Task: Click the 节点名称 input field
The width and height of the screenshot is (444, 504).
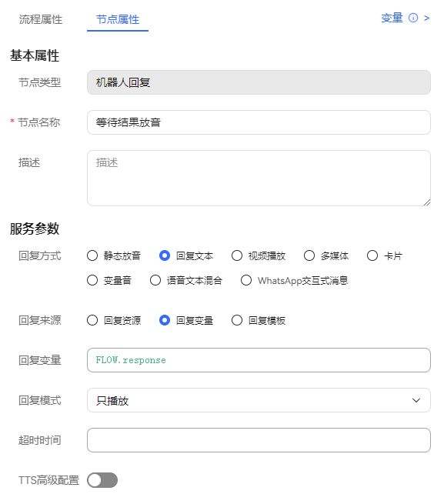Action: click(259, 122)
